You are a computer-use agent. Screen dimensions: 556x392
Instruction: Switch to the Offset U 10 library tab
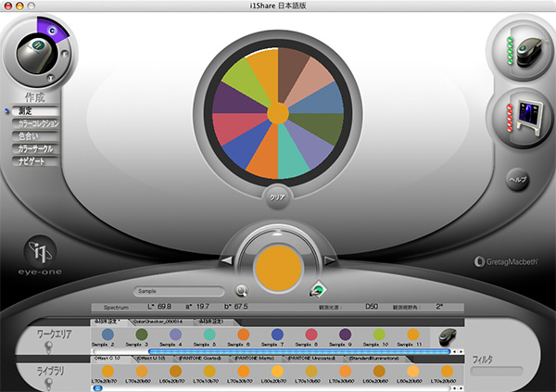152,359
